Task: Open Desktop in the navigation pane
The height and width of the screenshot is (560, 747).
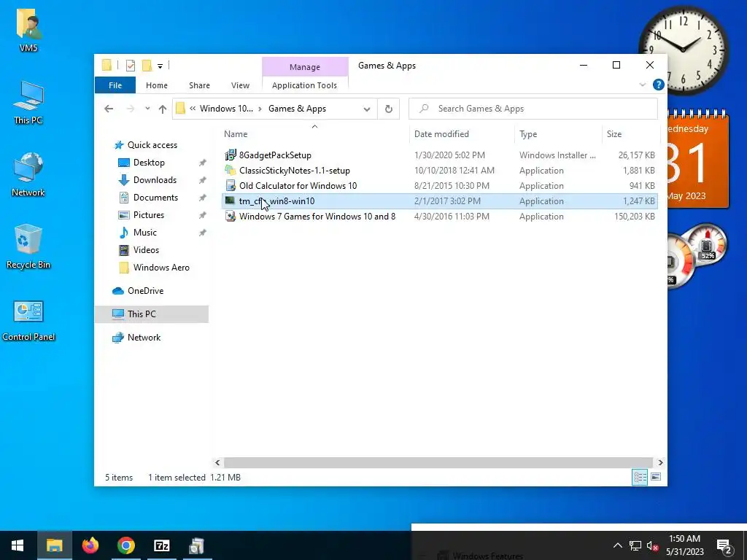Action: pos(149,163)
